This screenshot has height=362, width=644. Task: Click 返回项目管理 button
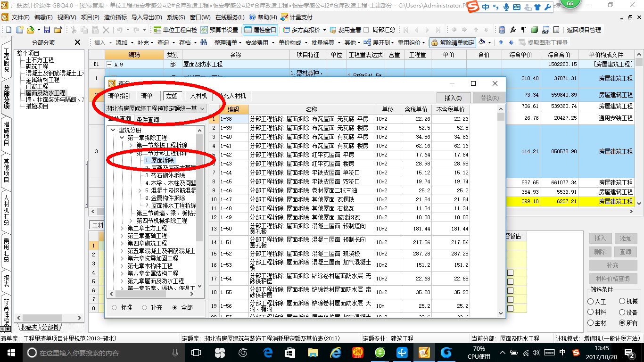click(584, 30)
